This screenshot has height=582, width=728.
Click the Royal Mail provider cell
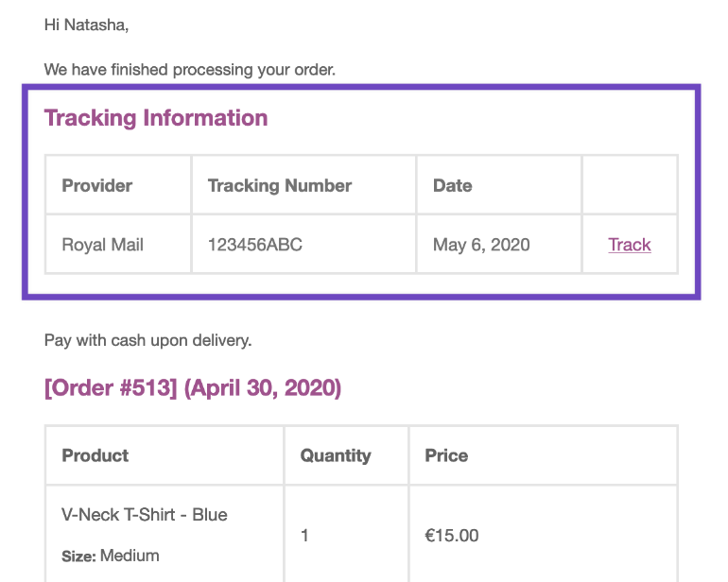[x=103, y=245]
